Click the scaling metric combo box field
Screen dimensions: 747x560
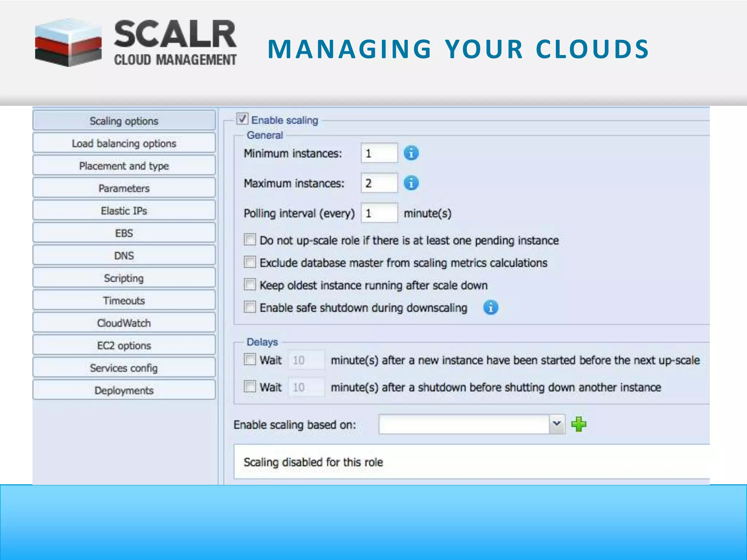[x=463, y=424]
